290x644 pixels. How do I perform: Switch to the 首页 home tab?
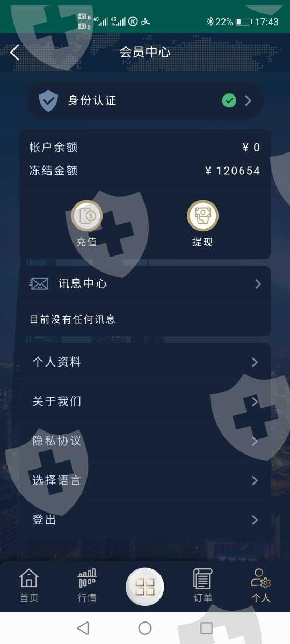point(29,586)
